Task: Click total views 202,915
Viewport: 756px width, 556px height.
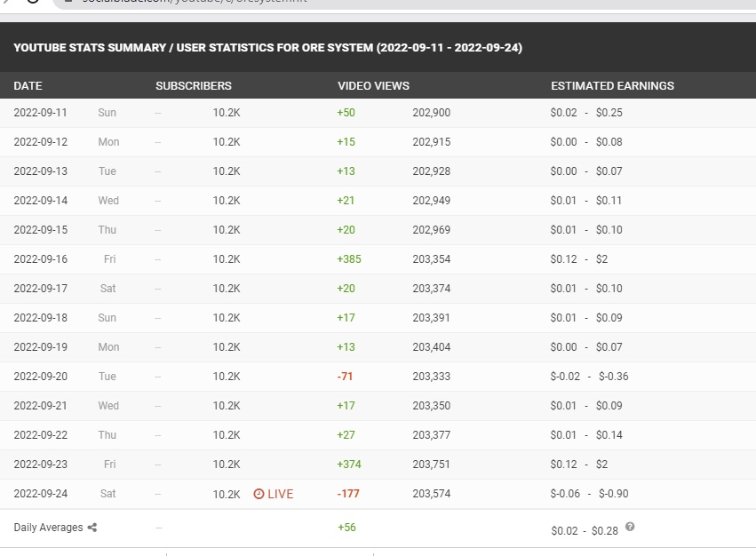Action: [x=432, y=142]
